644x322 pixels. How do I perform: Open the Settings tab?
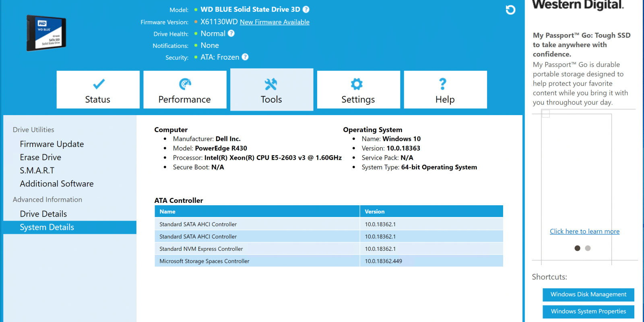pyautogui.click(x=358, y=89)
